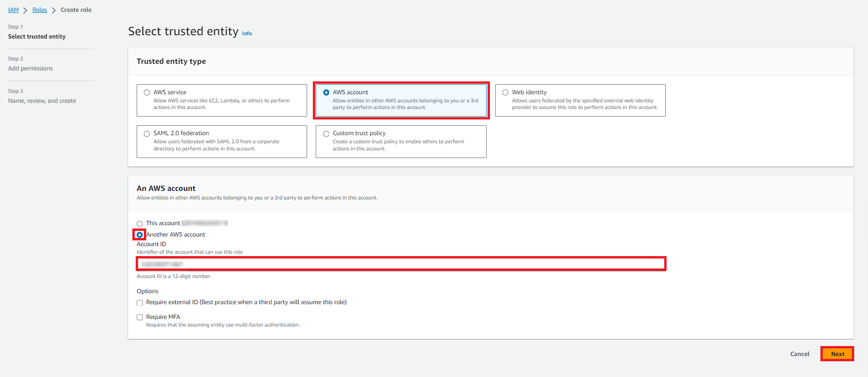This screenshot has height=377, width=868.
Task: Click the Create role breadcrumb text
Action: pyautogui.click(x=76, y=10)
